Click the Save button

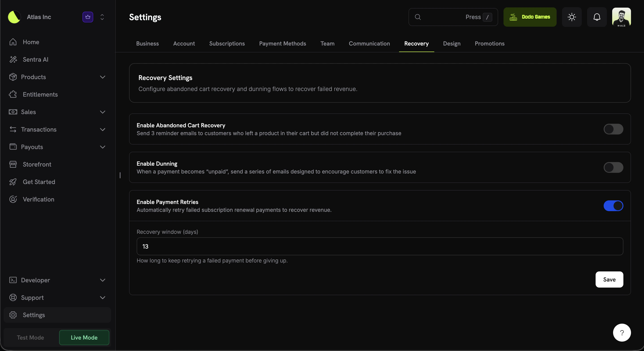coord(609,279)
